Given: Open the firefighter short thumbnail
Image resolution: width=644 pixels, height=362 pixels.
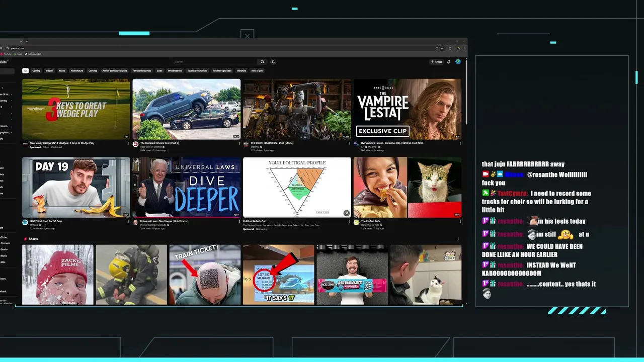Looking at the screenshot, I should click(x=131, y=275).
